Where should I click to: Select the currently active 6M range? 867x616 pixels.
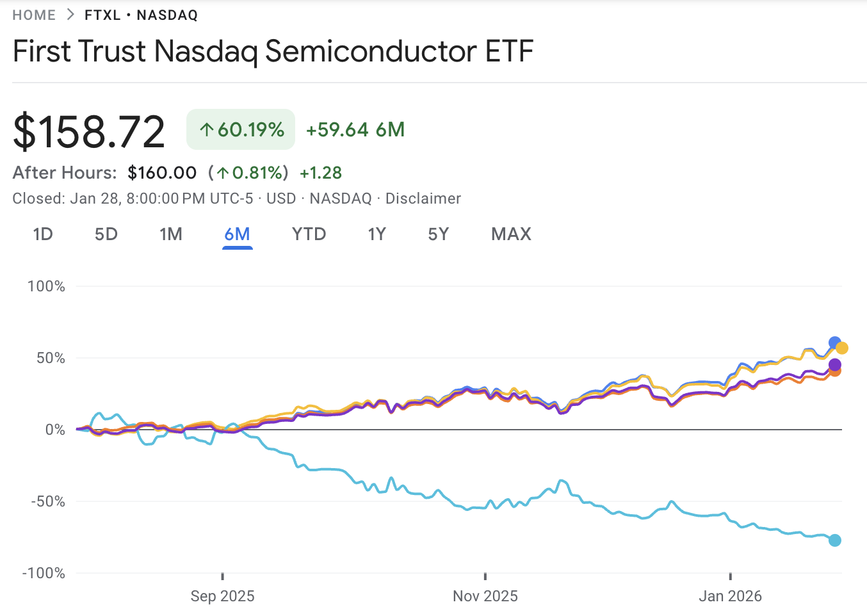237,234
